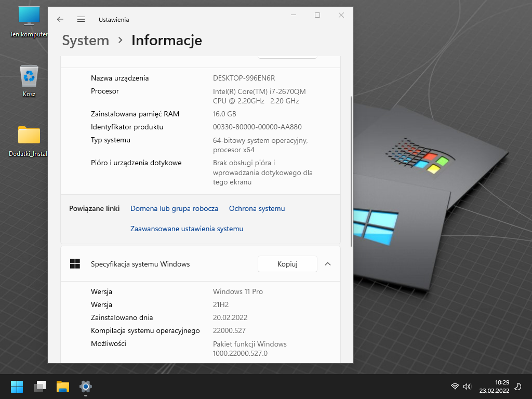The height and width of the screenshot is (399, 532).
Task: Navigate to System in the breadcrumb
Action: point(86,41)
